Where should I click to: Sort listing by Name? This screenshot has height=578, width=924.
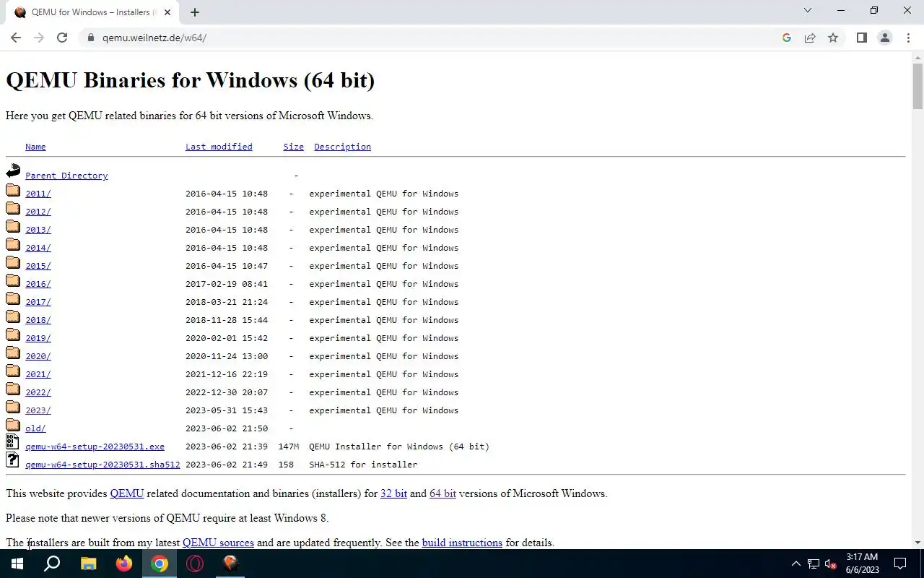[35, 147]
